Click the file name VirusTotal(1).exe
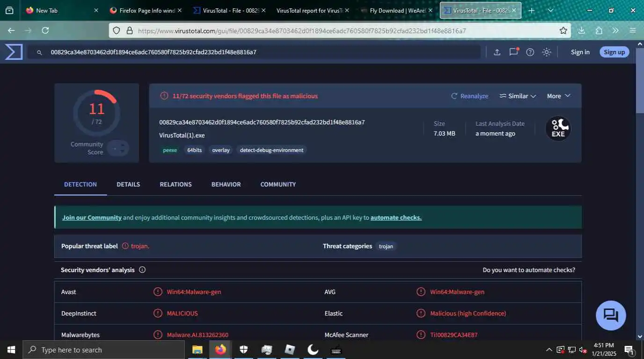Viewport: 644px width, 359px height. pyautogui.click(x=182, y=136)
